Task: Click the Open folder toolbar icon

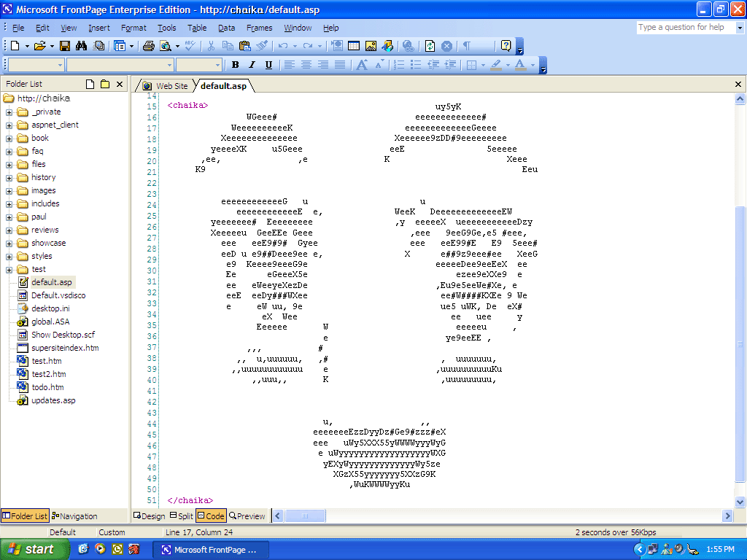Action: pos(40,46)
